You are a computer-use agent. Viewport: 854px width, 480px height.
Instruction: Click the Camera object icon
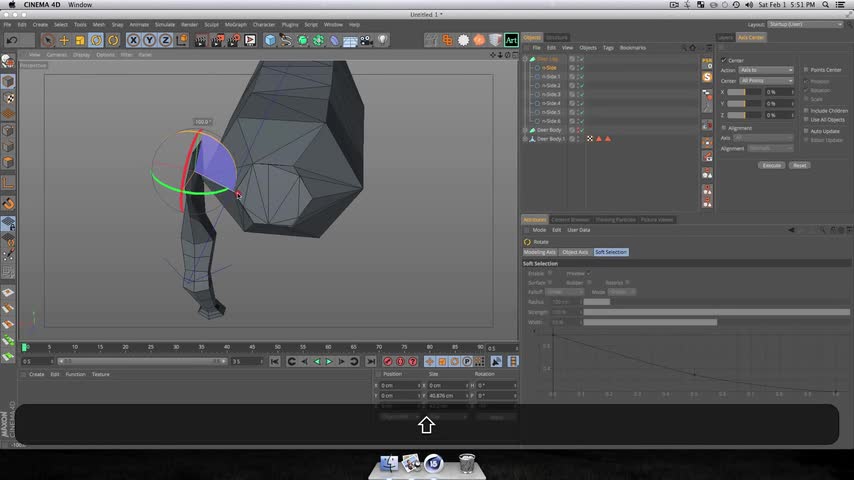[x=367, y=40]
